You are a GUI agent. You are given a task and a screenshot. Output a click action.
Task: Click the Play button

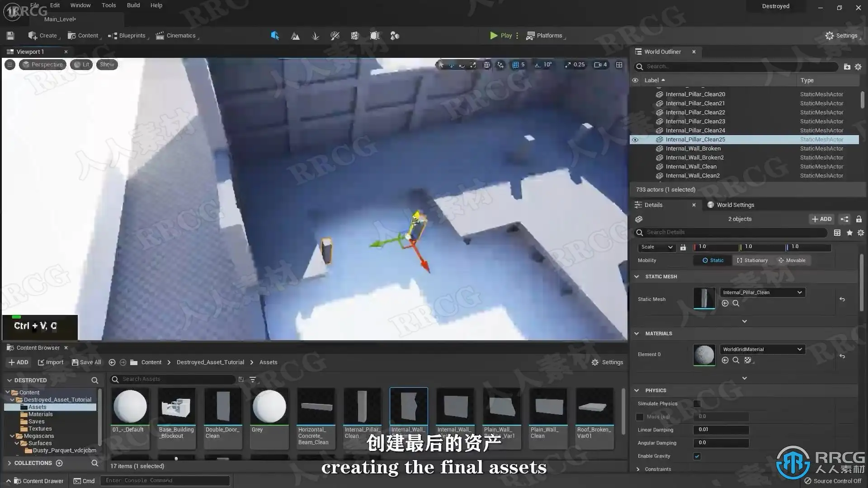pyautogui.click(x=501, y=36)
